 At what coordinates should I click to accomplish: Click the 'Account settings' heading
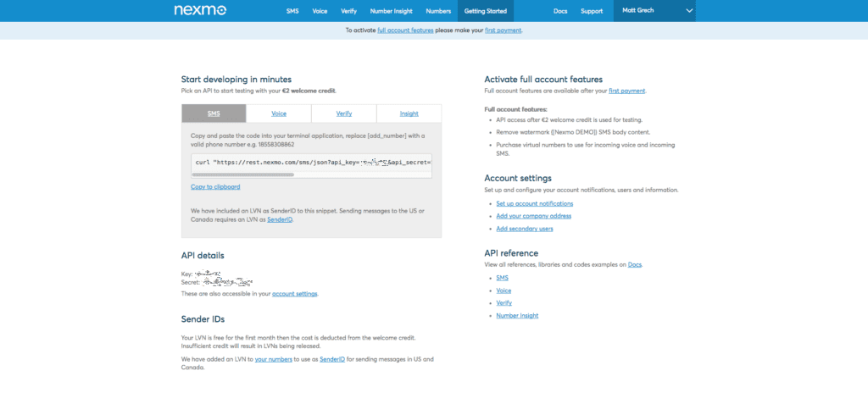[518, 178]
